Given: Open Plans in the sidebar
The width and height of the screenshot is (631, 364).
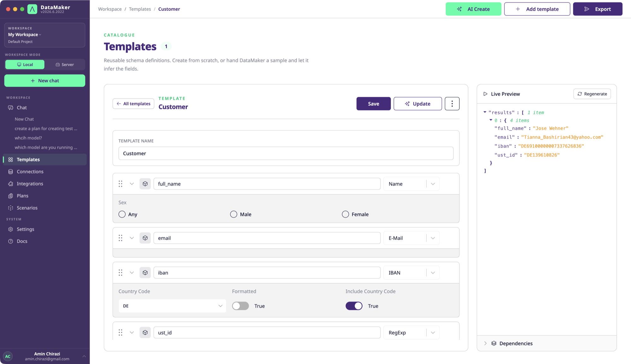Looking at the screenshot, I should tap(45, 196).
